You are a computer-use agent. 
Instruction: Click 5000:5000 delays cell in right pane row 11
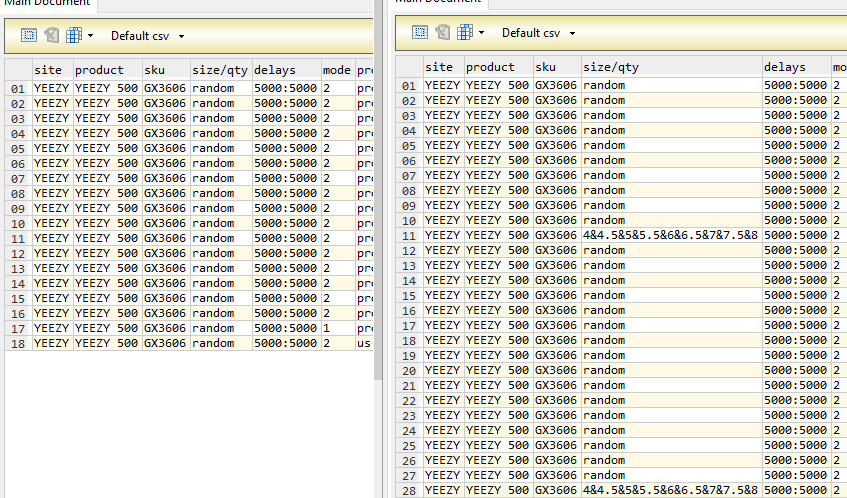click(796, 235)
